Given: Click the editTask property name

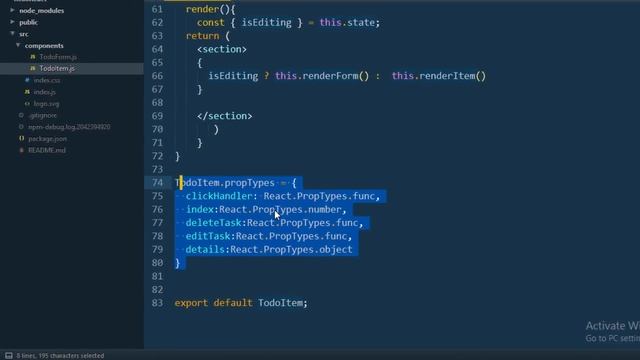Looking at the screenshot, I should click(208, 236).
